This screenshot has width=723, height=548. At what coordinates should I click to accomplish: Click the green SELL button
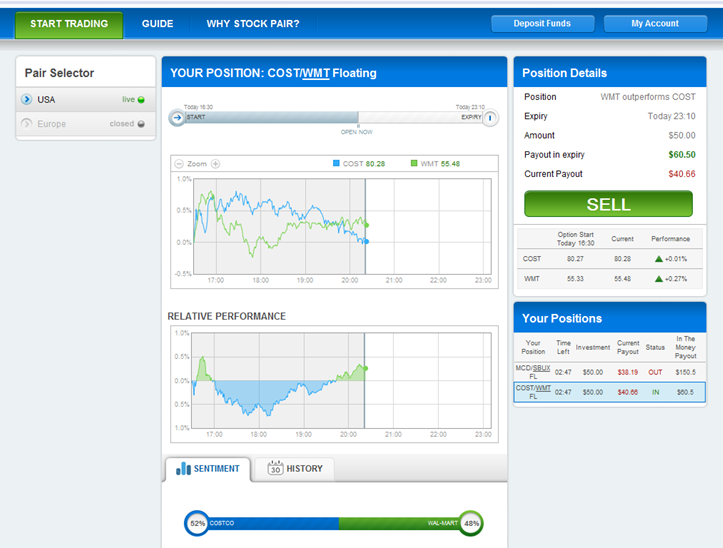[x=609, y=204]
